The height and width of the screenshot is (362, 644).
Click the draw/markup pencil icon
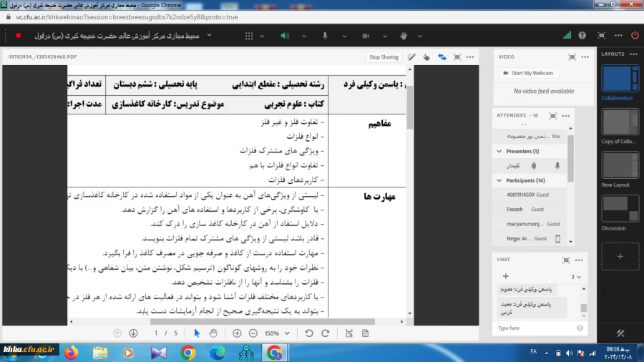click(x=412, y=57)
